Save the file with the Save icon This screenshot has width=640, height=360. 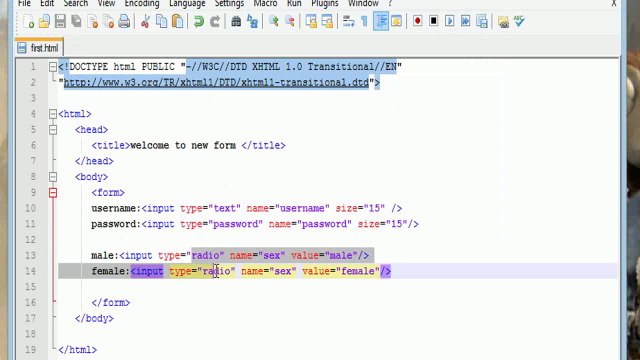pyautogui.click(x=60, y=21)
